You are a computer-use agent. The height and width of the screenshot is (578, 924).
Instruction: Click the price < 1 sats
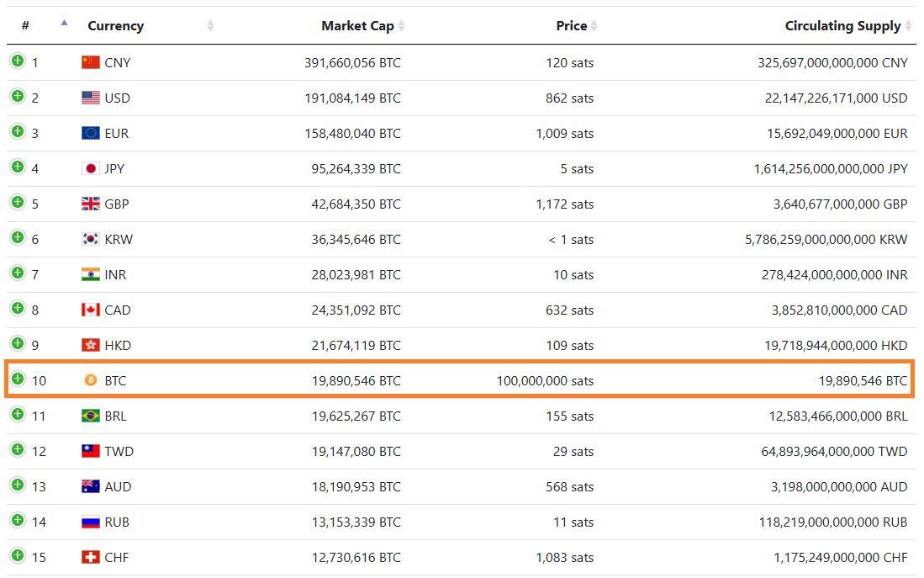coord(571,240)
